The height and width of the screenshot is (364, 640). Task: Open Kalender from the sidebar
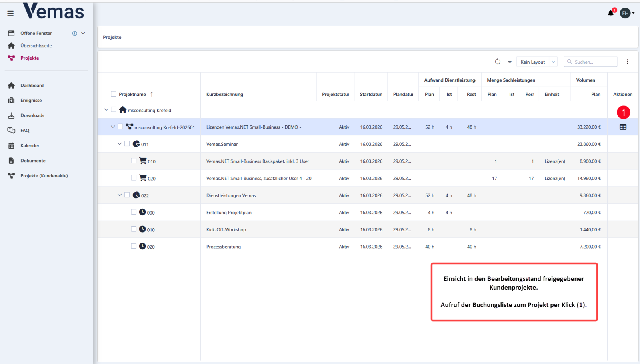tap(30, 146)
